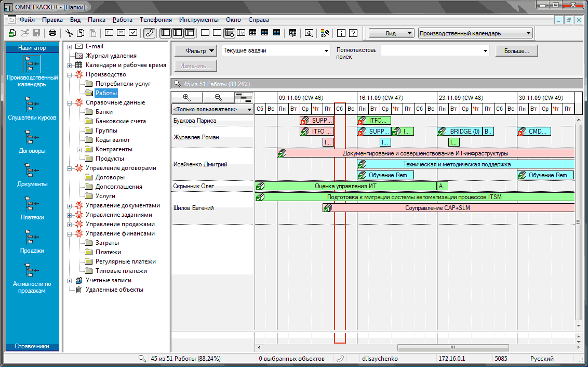
Task: Click the grid with cursor toolbar icon
Action: coord(292,33)
